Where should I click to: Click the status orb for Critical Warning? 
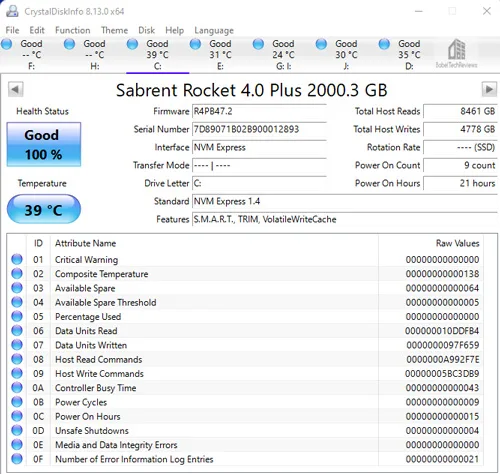coord(17,259)
